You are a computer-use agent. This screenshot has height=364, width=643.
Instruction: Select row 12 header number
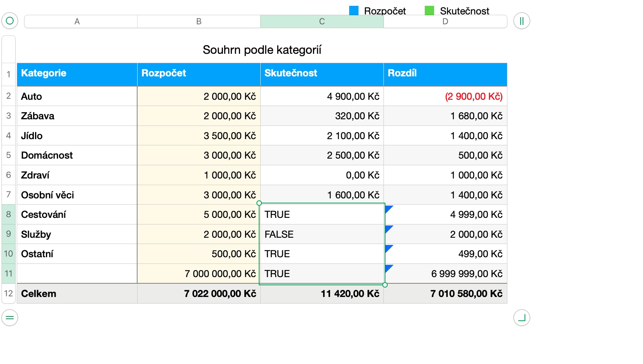coord(9,293)
